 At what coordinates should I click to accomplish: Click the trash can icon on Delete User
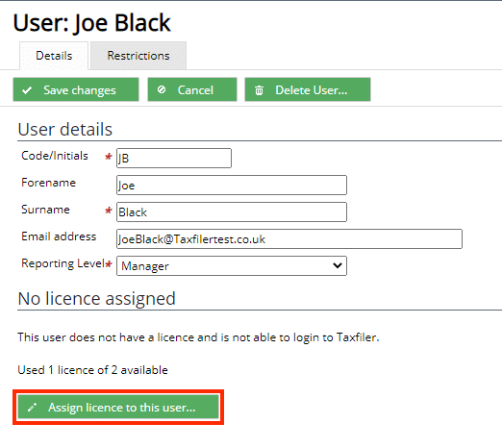[259, 90]
